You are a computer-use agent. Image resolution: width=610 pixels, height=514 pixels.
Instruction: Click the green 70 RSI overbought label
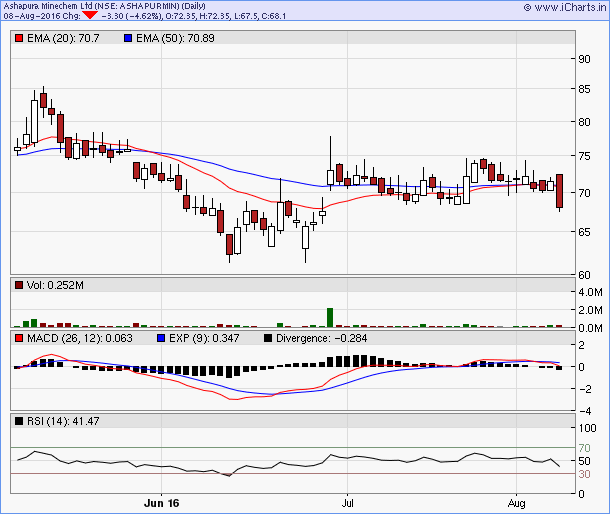coord(584,448)
